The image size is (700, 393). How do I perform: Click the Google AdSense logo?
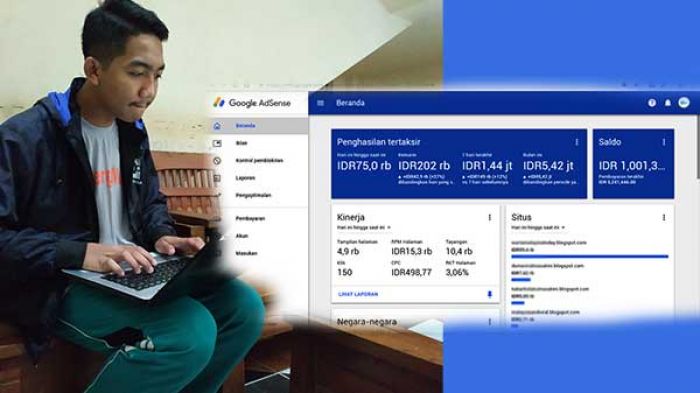pyautogui.click(x=252, y=103)
